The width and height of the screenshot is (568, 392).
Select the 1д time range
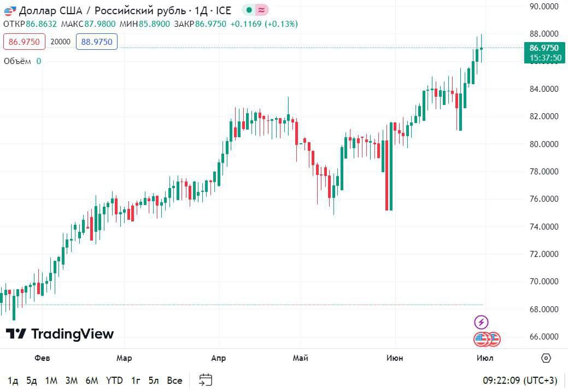pos(13,380)
